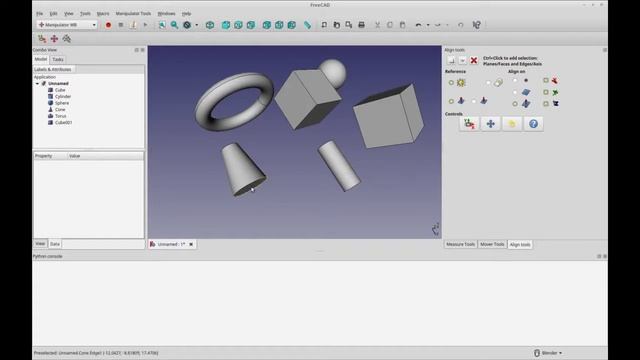Screen dimensions: 640x360
Task: Open the Manipulator align tool icon
Action: (x=42, y=39)
